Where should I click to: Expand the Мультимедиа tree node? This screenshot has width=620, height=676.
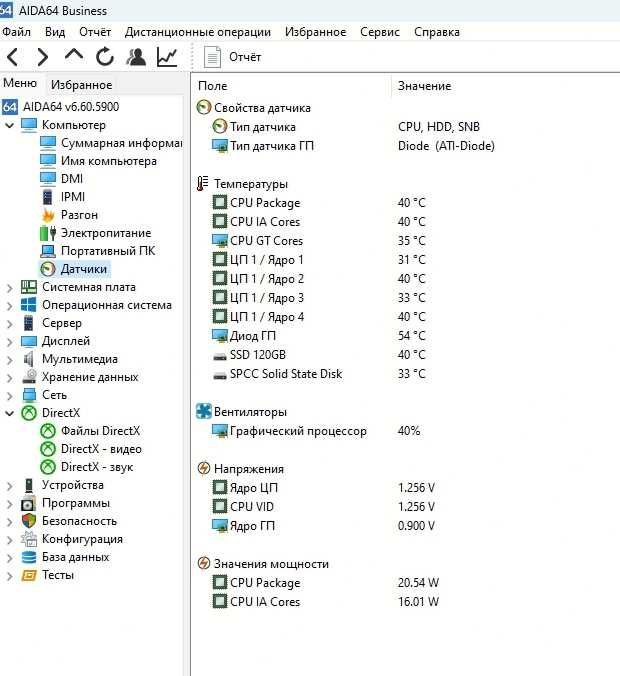point(9,360)
